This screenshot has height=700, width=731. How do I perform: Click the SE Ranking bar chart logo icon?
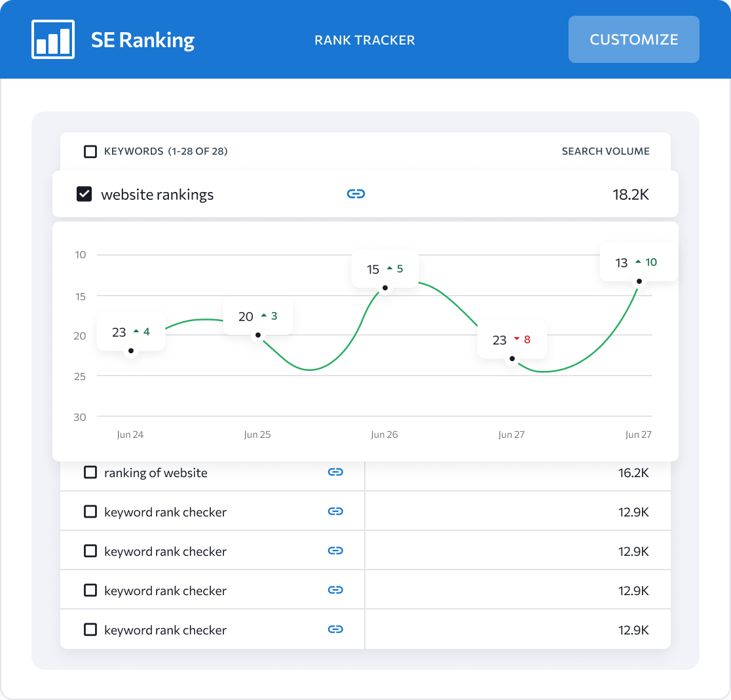(x=52, y=39)
